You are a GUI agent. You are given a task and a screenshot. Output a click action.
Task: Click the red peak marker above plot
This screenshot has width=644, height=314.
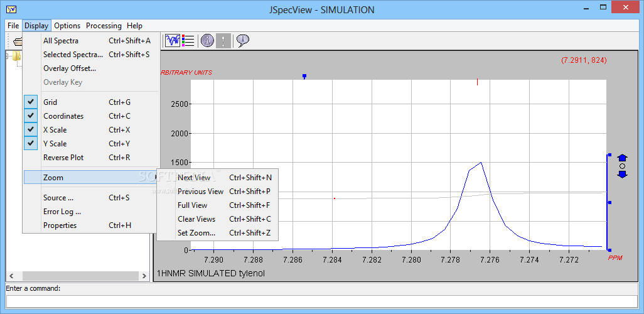point(477,82)
